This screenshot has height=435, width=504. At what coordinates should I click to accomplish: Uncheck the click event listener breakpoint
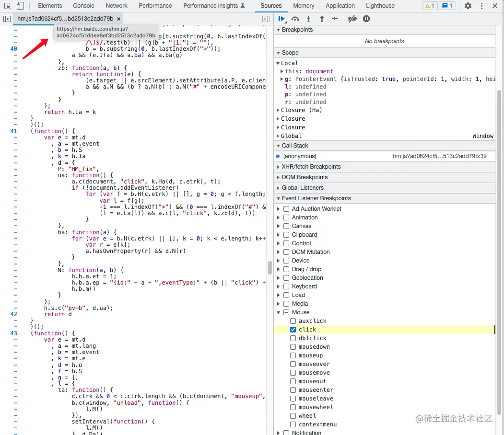pos(293,329)
